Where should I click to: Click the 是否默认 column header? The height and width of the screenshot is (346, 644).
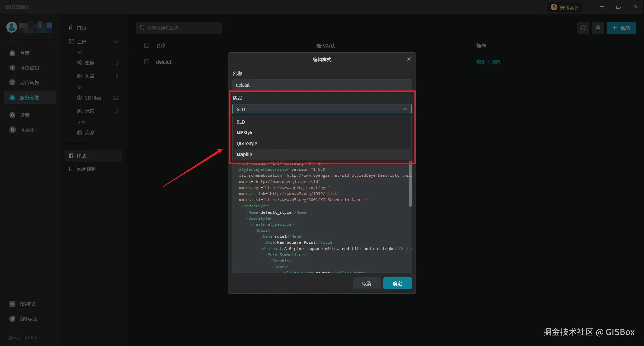tap(325, 46)
